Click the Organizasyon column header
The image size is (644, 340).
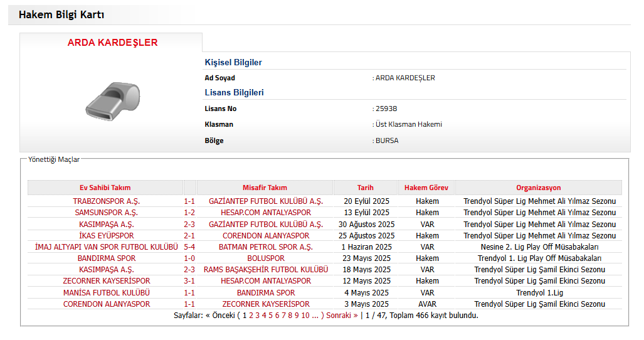point(539,188)
